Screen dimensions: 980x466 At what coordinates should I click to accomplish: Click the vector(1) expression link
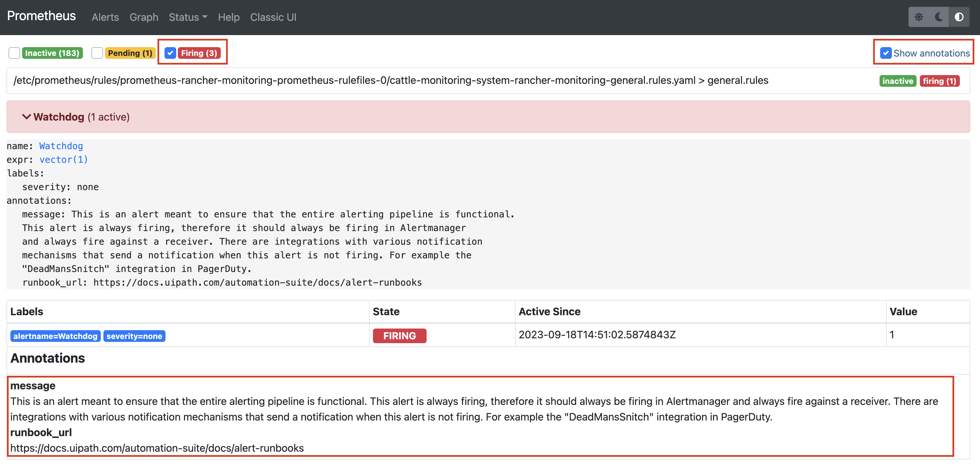63,160
